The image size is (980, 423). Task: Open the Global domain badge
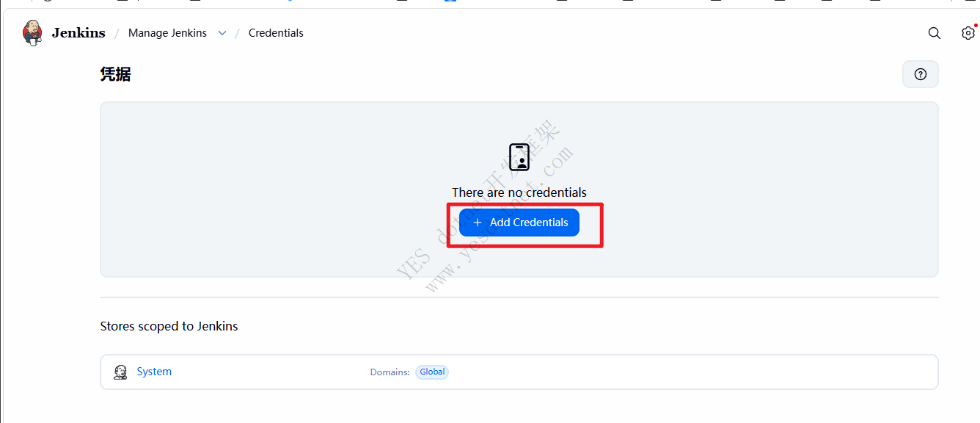(432, 372)
